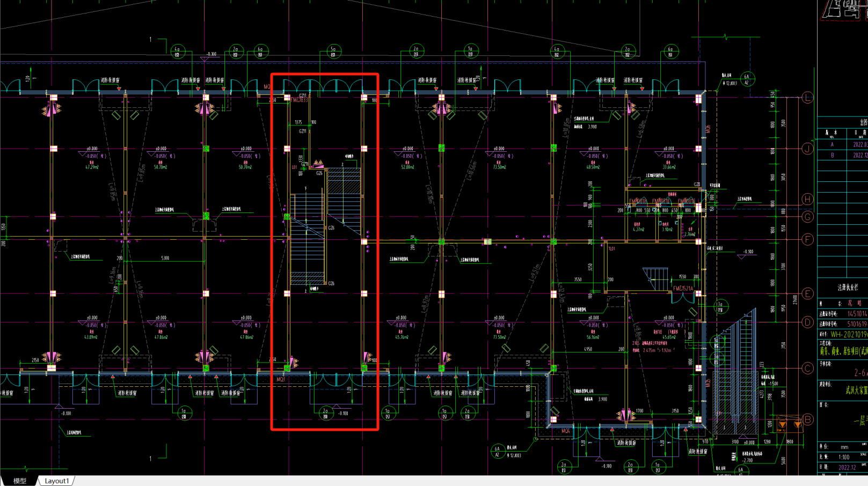Screen dimensions: 868x486
Task: Select grid axis bubble L
Action: click(807, 98)
